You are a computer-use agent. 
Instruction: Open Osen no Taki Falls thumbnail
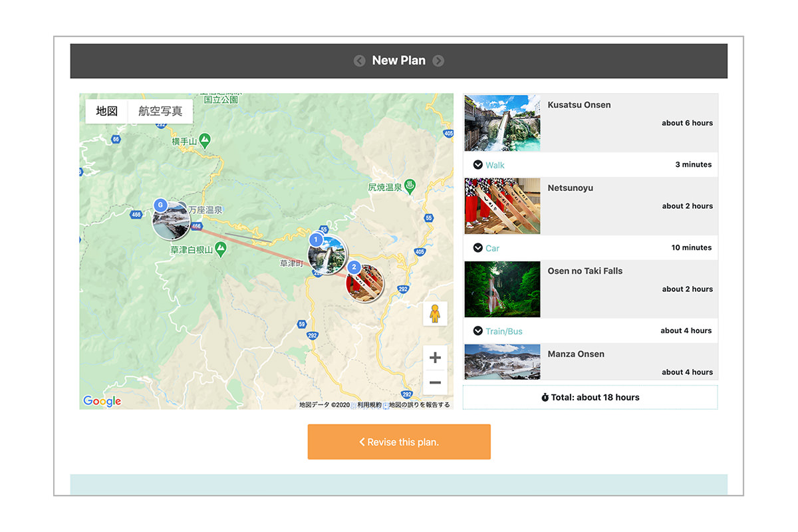coord(502,289)
